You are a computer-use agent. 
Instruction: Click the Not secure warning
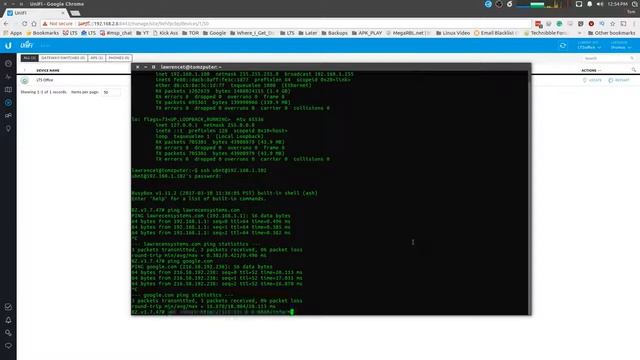point(58,24)
